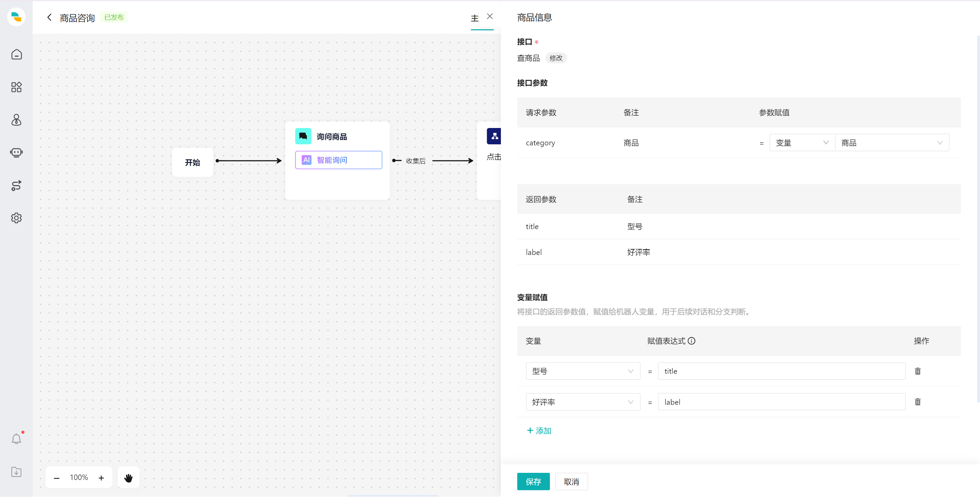
Task: Open the 好评率 variable dropdown
Action: (583, 402)
